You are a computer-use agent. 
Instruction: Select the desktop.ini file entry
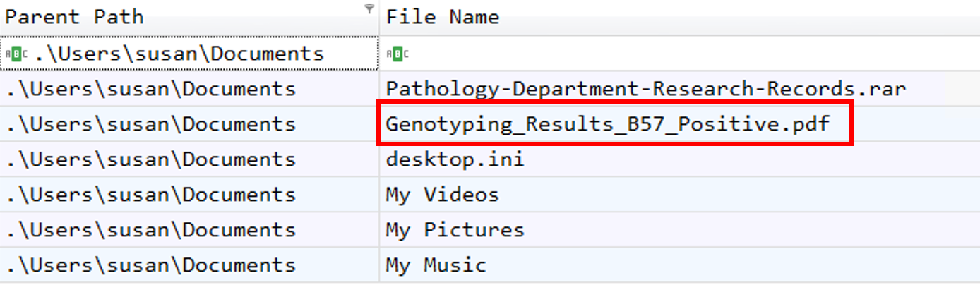tap(455, 159)
